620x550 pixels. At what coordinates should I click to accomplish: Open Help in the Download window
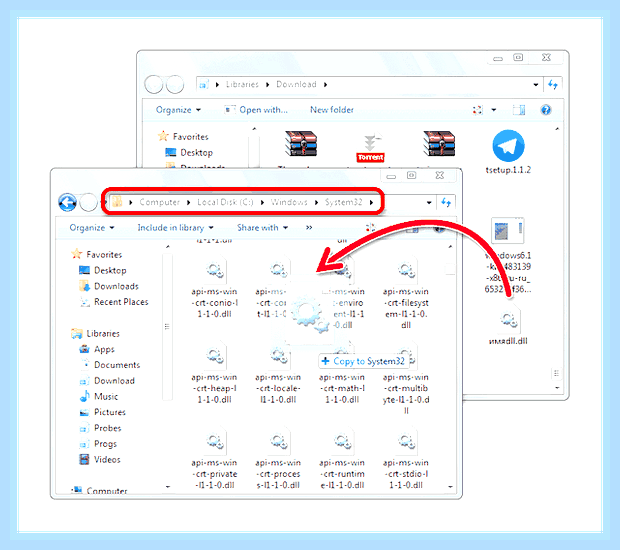(546, 110)
